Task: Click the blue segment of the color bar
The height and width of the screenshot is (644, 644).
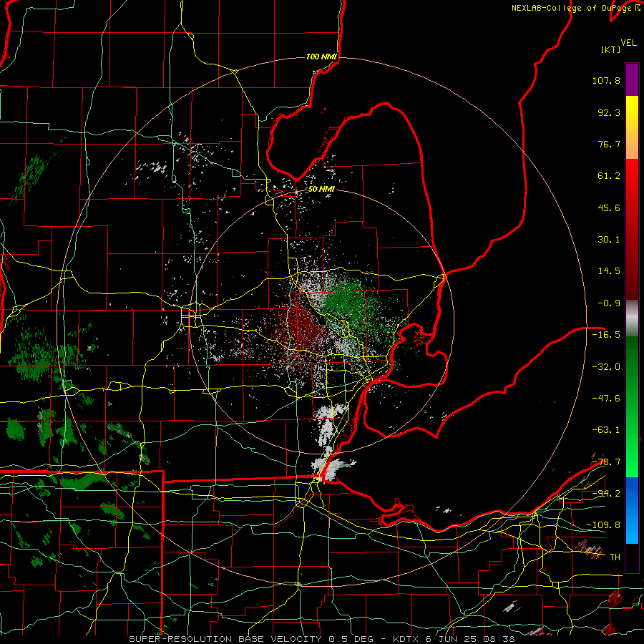Action: pyautogui.click(x=632, y=510)
